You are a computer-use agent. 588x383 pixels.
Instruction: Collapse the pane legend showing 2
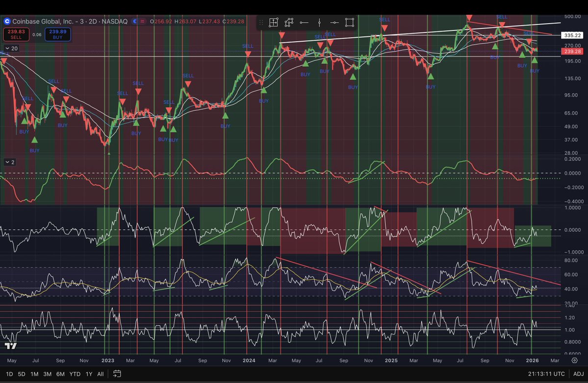coord(10,162)
